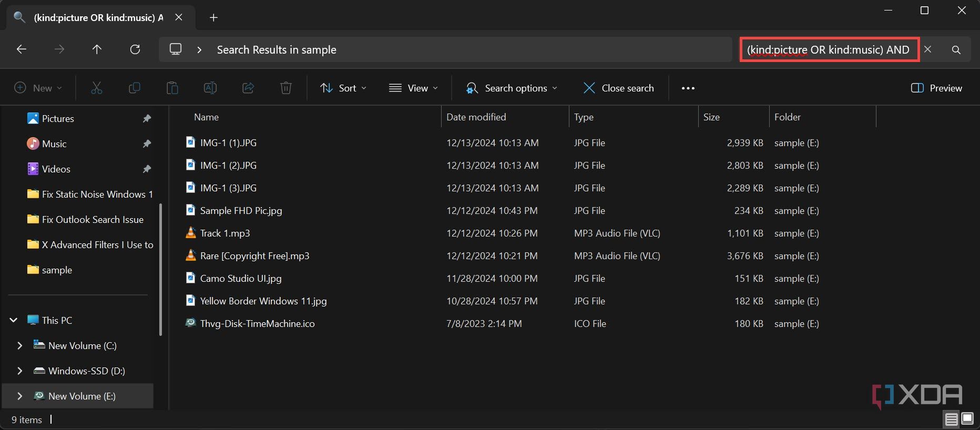The width and height of the screenshot is (980, 430).
Task: Select file IMG-1 (3).JPG
Action: (228, 188)
